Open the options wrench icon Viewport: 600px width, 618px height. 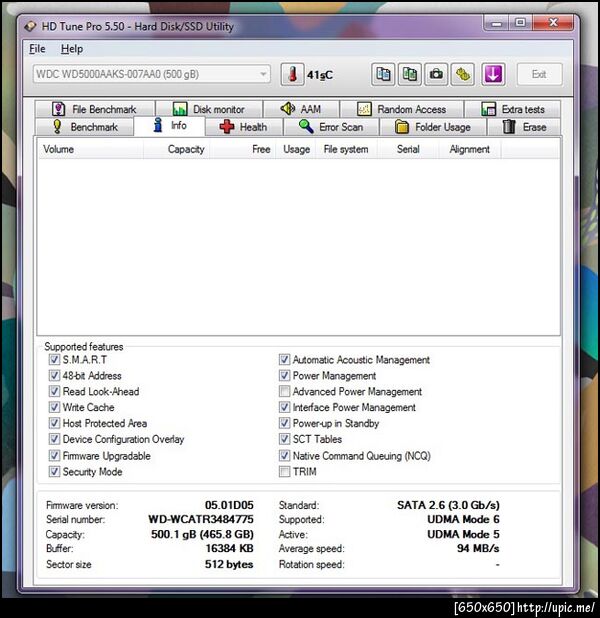(462, 74)
